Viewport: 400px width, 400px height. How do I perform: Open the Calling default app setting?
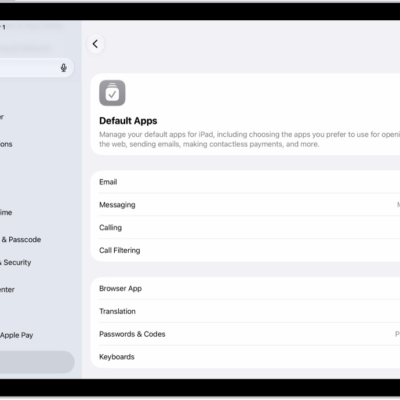pyautogui.click(x=245, y=228)
